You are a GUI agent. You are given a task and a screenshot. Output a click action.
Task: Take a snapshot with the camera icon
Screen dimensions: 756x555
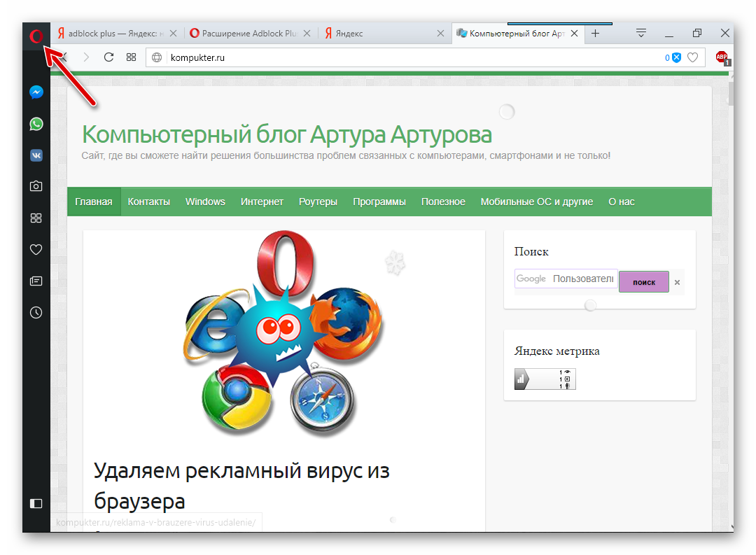(x=36, y=186)
